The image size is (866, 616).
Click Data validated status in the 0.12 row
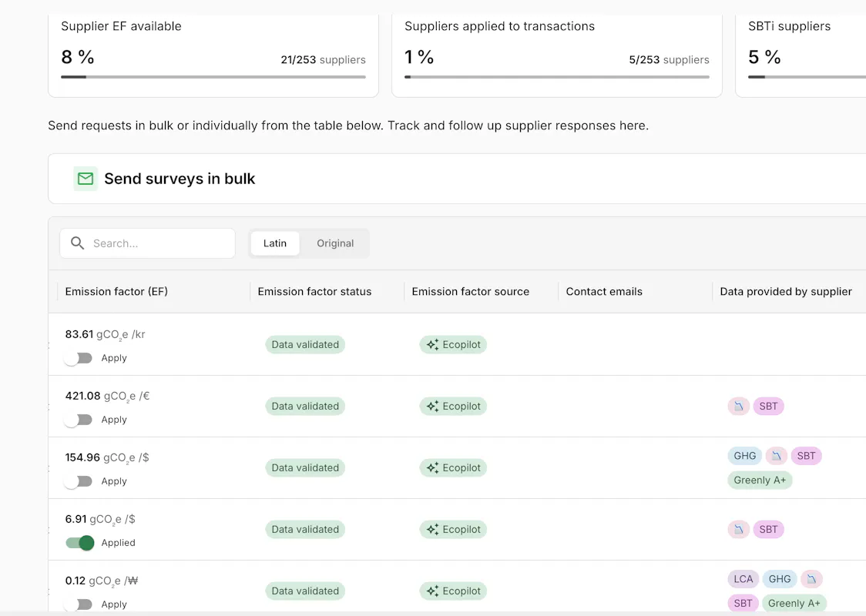(x=305, y=591)
